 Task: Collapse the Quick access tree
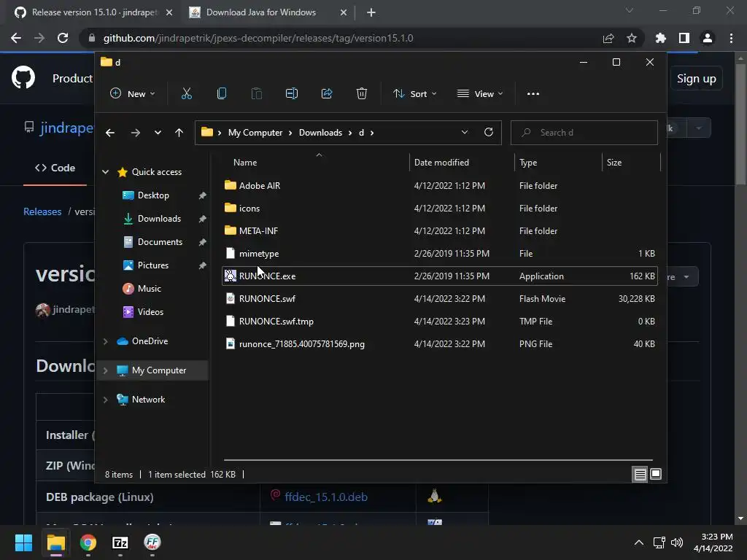(x=105, y=172)
